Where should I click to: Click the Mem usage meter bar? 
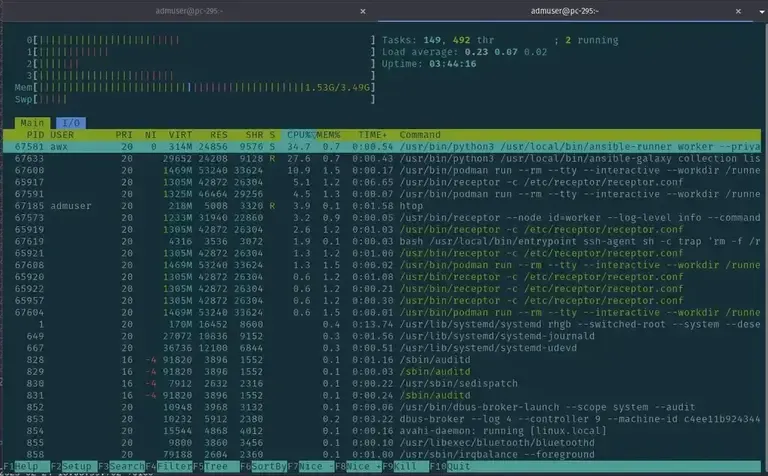[200, 87]
